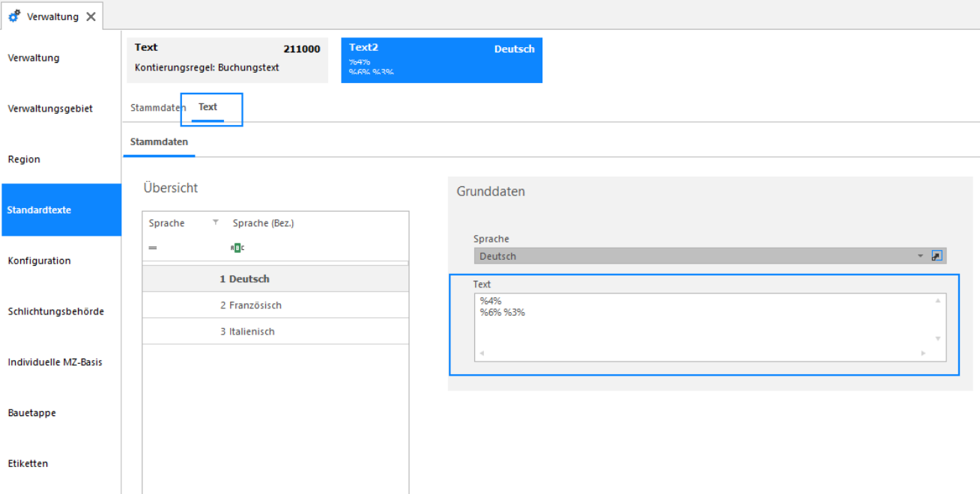Viewport: 980px width, 494px height.
Task: Switch to the Text tab
Action: point(208,107)
